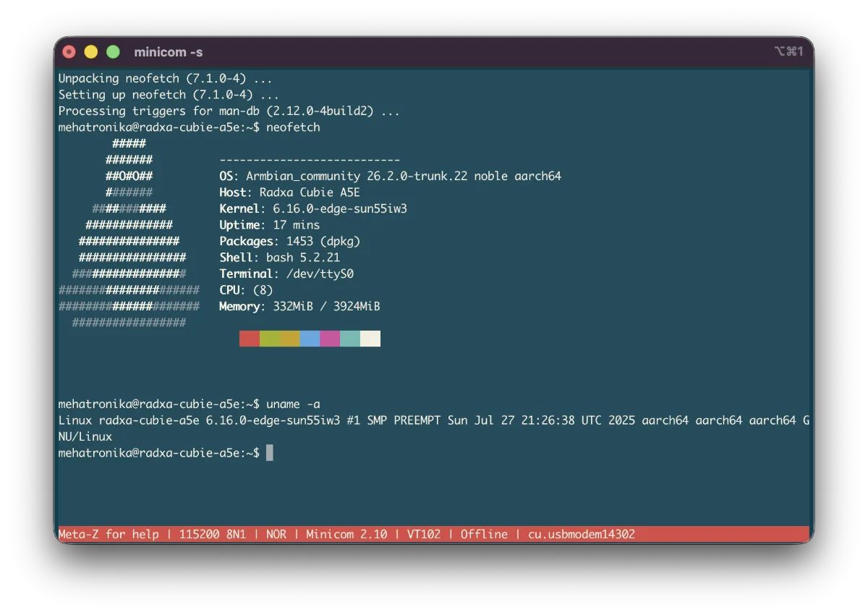Select the red color swatch in neofetch palette
Image resolution: width=868 pixels, height=615 pixels.
pyautogui.click(x=250, y=339)
